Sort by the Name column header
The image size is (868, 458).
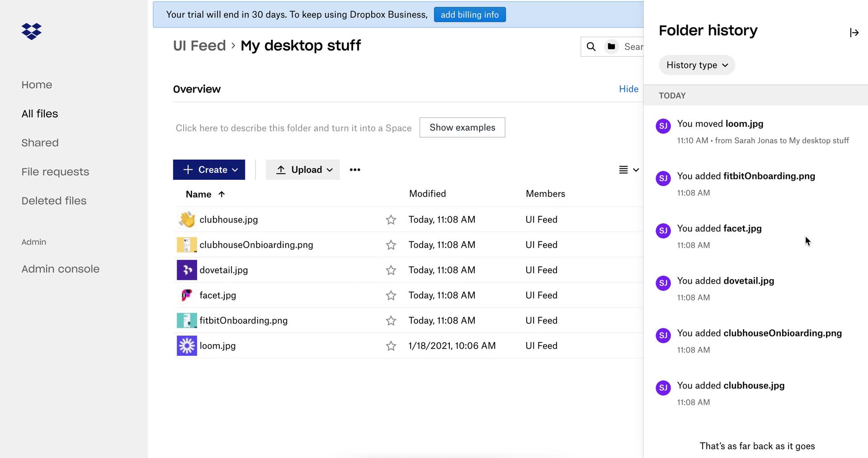pyautogui.click(x=206, y=194)
